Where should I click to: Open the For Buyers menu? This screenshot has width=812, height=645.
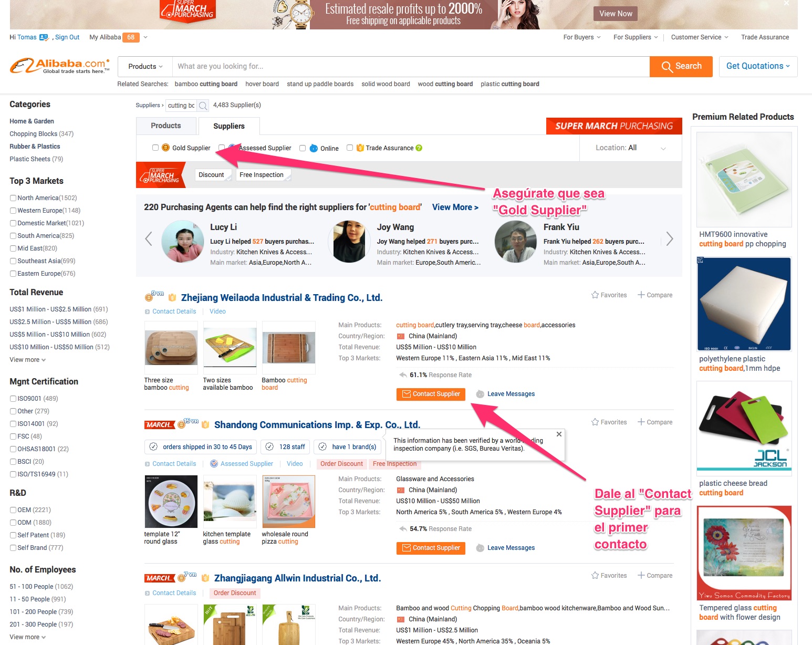tap(582, 37)
